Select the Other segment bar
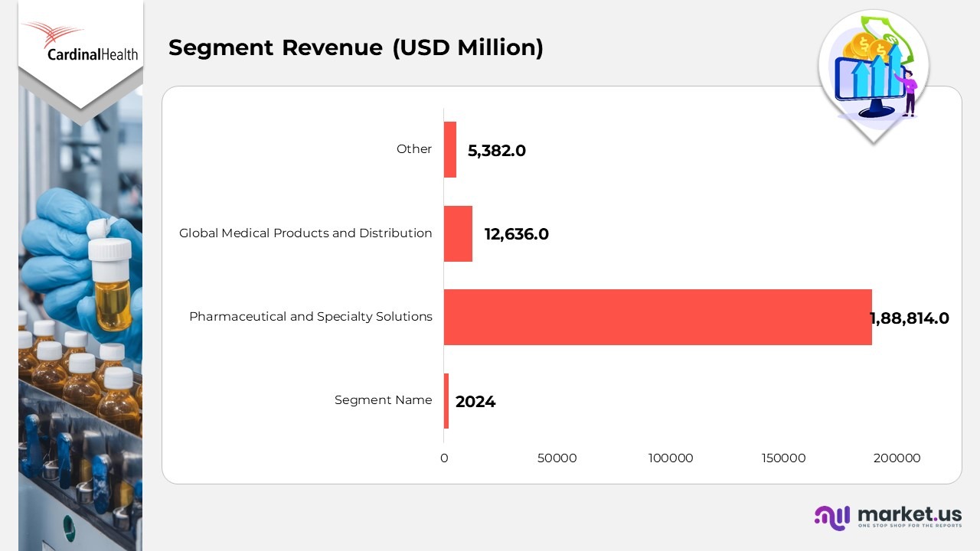The width and height of the screenshot is (980, 551). [x=450, y=149]
